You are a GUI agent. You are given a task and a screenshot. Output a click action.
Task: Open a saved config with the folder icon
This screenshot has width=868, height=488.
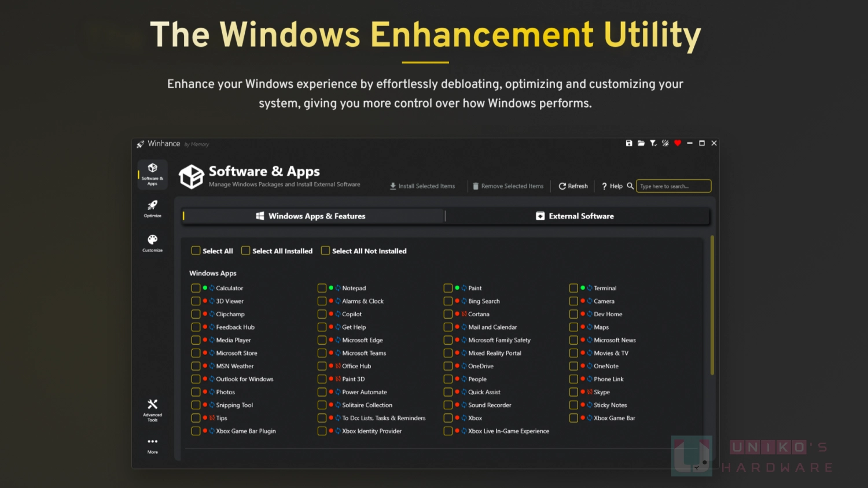tap(641, 143)
